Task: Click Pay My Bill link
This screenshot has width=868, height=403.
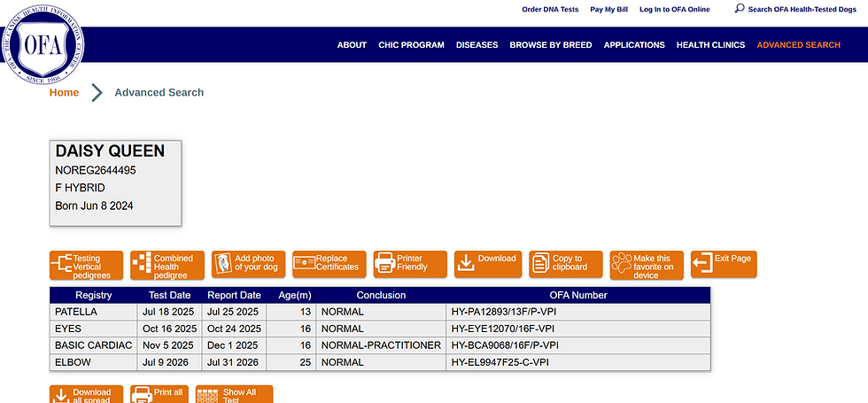Action: pos(609,10)
